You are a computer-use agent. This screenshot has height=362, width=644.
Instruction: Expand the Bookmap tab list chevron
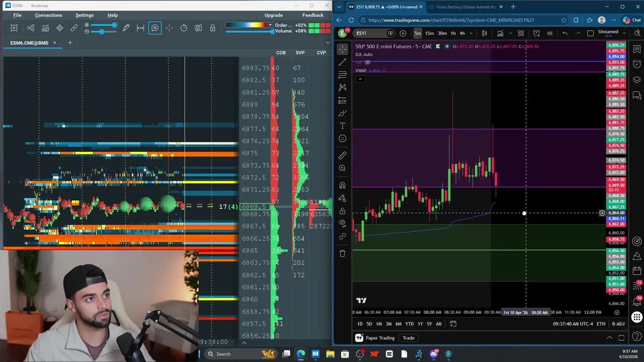(x=328, y=43)
